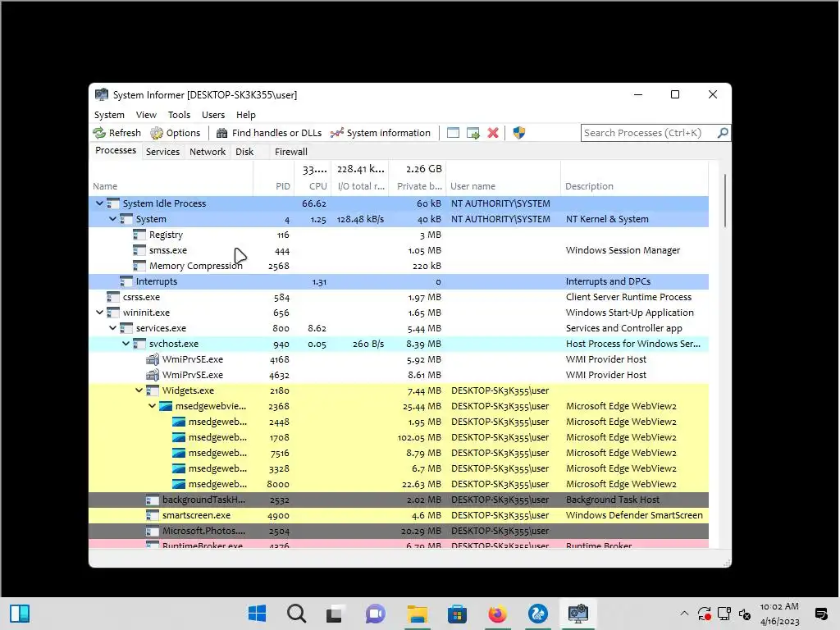This screenshot has width=840, height=630.
Task: Open Find handles or DLLs
Action: point(268,133)
